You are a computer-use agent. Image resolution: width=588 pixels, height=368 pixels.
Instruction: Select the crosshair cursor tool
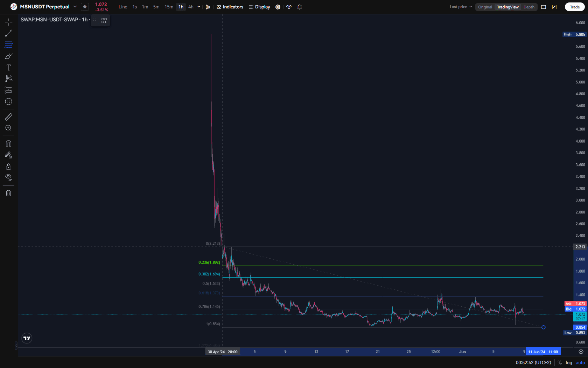click(x=9, y=22)
